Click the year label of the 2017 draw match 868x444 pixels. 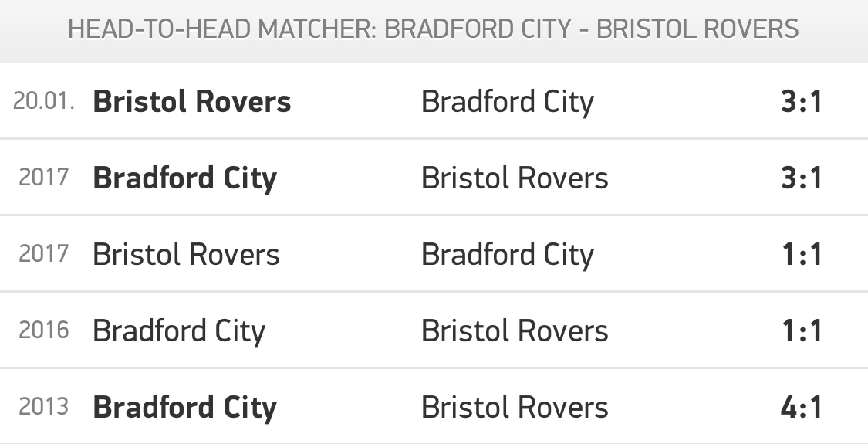pos(44,254)
